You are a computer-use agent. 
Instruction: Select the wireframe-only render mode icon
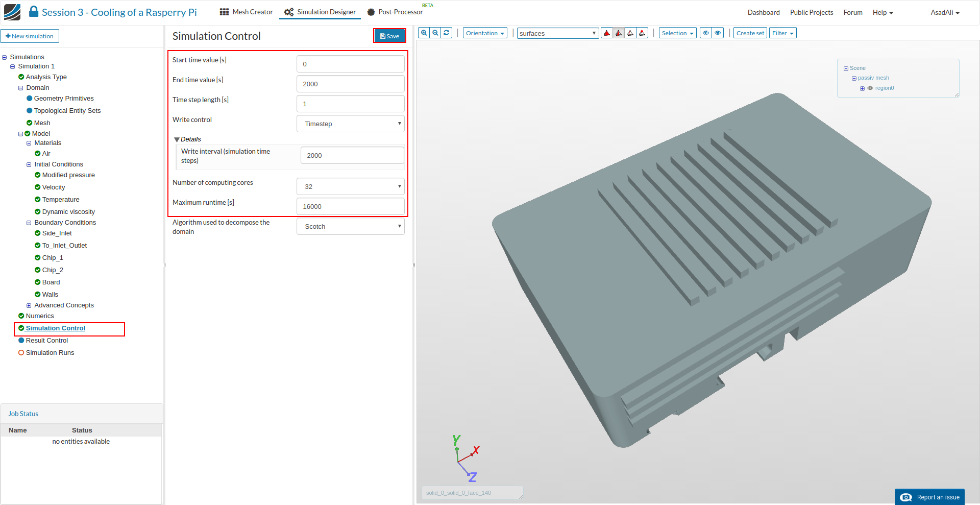pyautogui.click(x=630, y=33)
